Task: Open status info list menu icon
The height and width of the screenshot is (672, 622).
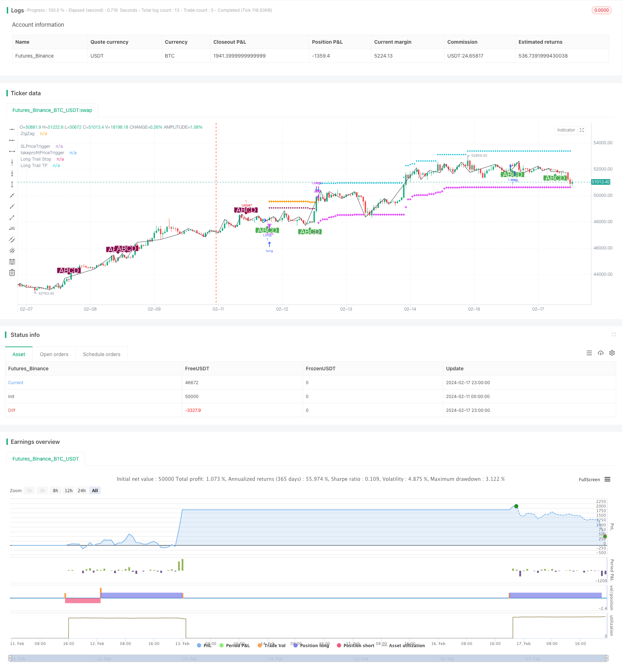Action: [589, 353]
